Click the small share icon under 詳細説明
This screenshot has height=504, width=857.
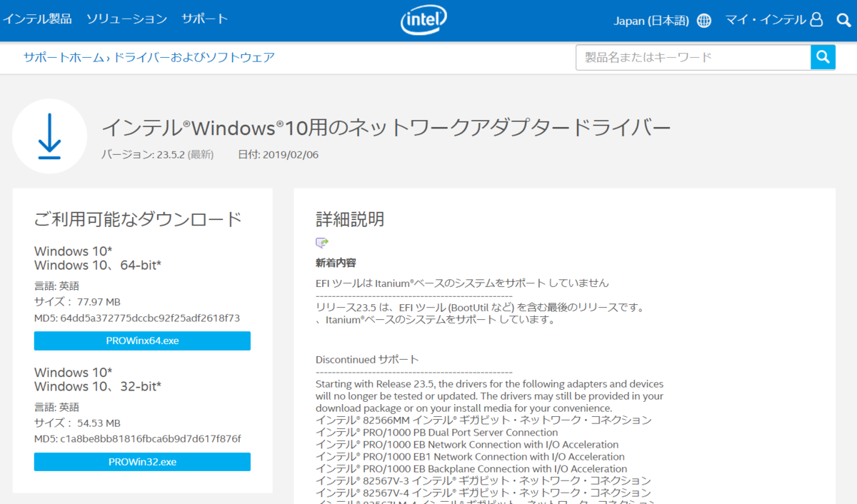[322, 243]
